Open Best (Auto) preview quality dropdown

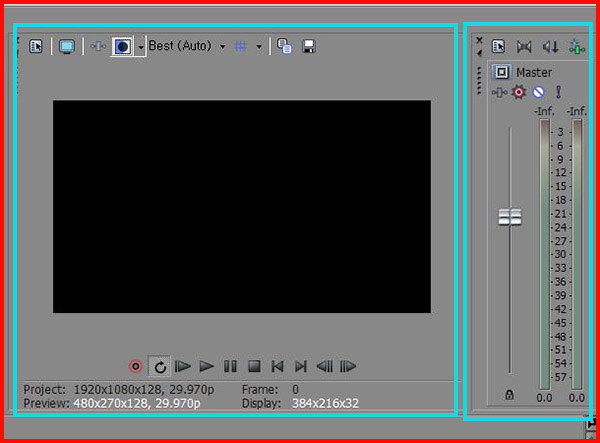187,46
